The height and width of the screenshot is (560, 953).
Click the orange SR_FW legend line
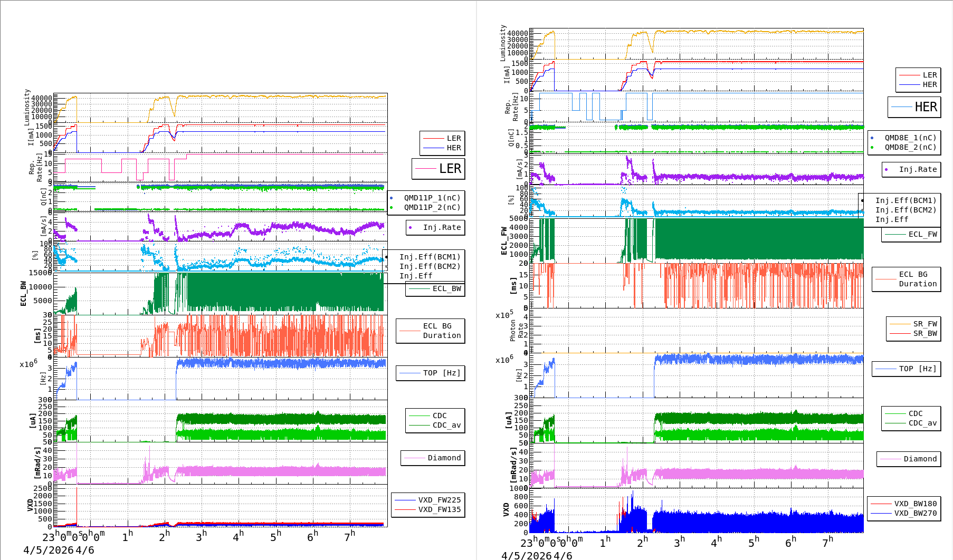(900, 324)
